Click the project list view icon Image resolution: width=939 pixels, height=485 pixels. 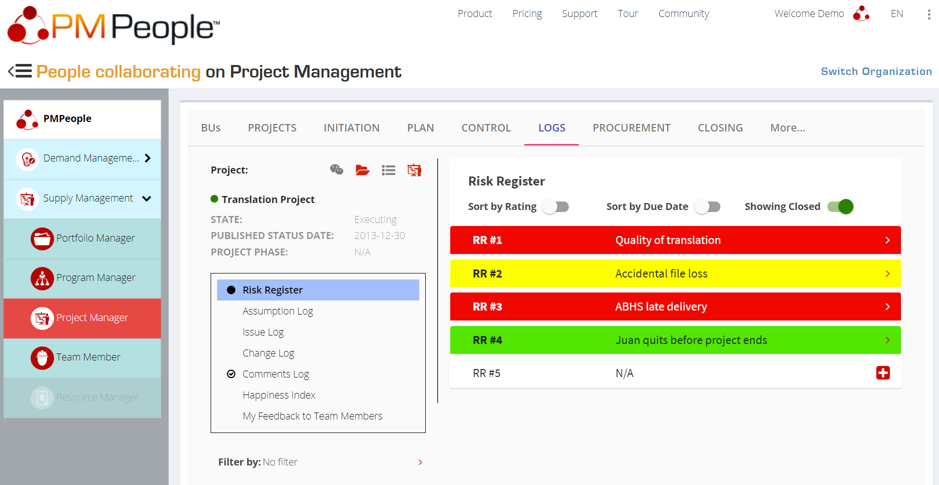point(389,170)
